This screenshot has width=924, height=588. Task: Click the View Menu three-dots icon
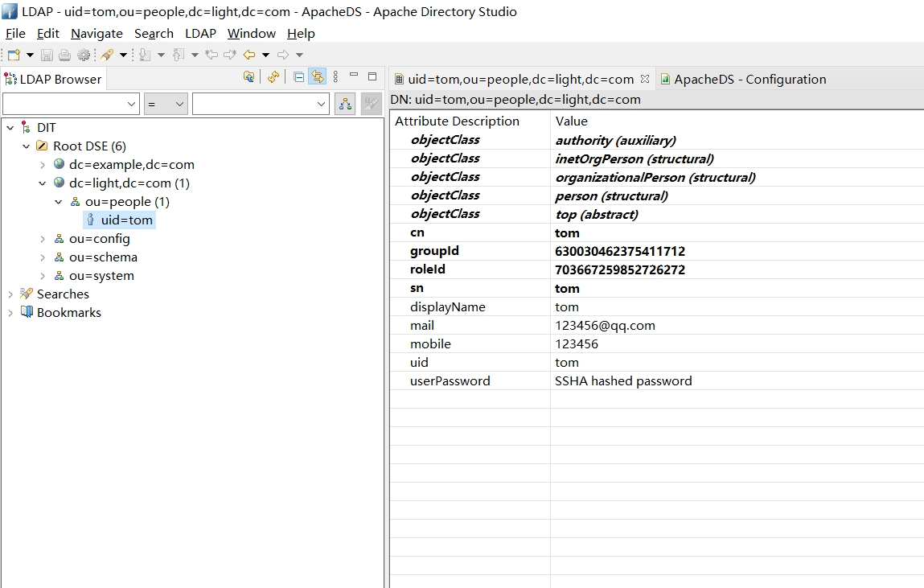[x=335, y=77]
